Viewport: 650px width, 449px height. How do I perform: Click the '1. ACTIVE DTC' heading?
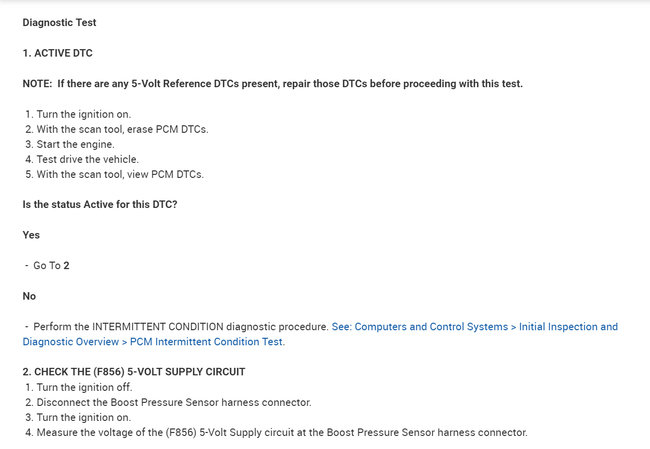(57, 52)
